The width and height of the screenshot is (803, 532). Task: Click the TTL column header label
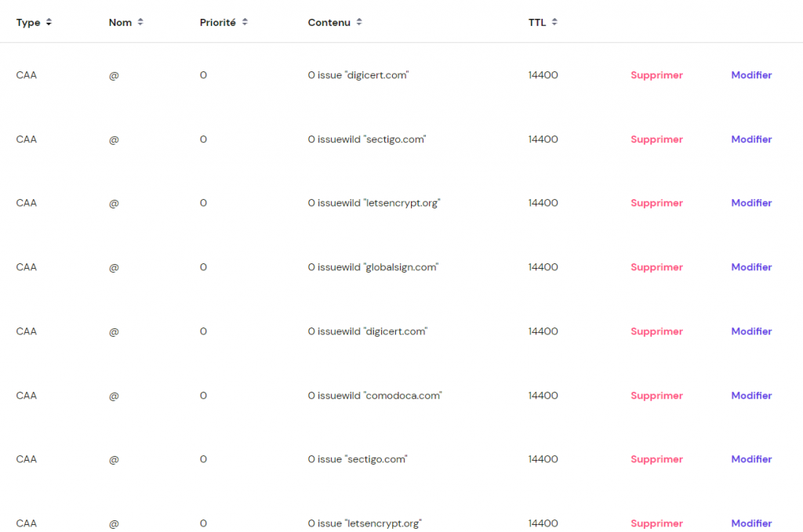tap(536, 23)
